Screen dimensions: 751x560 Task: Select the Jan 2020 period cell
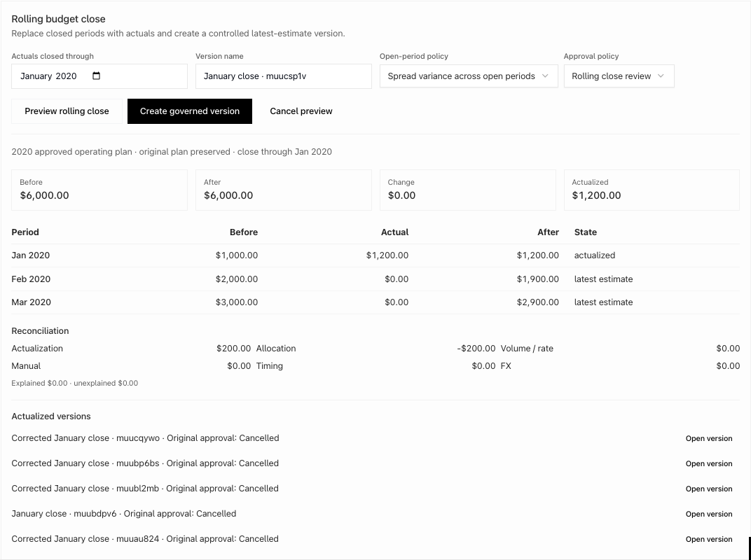(x=31, y=255)
